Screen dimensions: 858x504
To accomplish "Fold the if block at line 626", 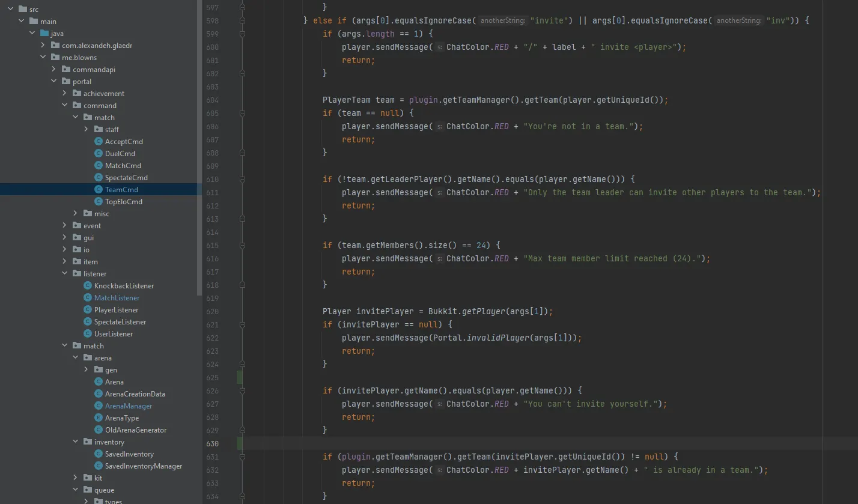I will click(x=242, y=390).
